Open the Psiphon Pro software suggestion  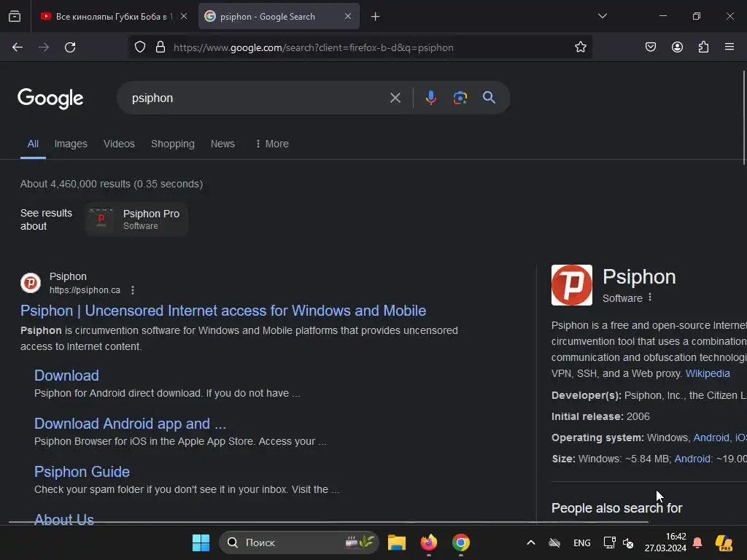[136, 219]
